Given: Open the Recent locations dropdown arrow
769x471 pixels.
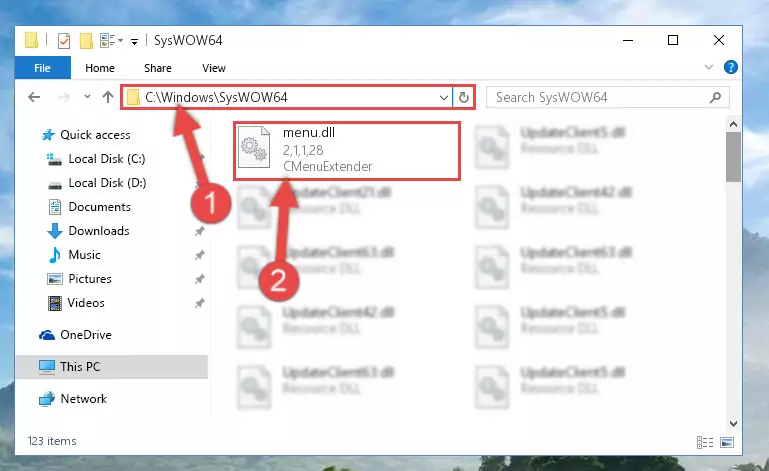Looking at the screenshot, I should coord(87,97).
